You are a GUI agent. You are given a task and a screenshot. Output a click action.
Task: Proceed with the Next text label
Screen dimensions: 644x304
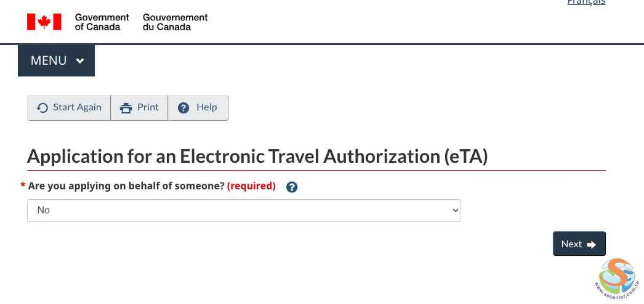pyautogui.click(x=571, y=244)
